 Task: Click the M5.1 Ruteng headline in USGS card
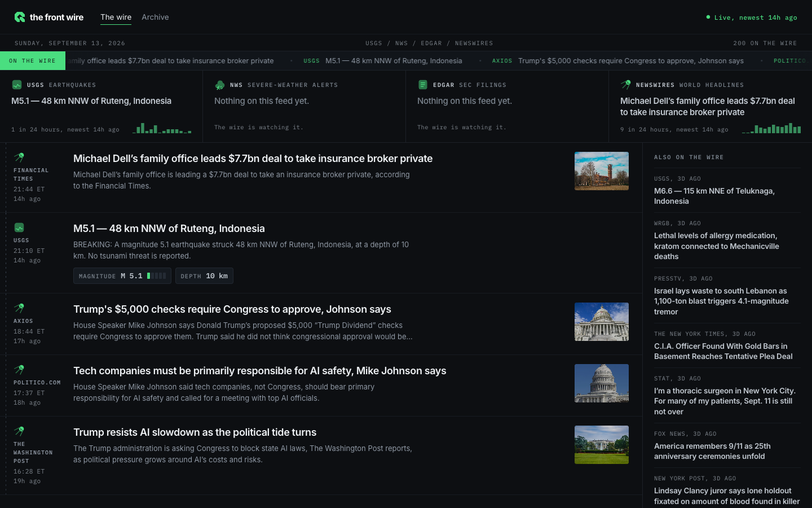tap(91, 101)
